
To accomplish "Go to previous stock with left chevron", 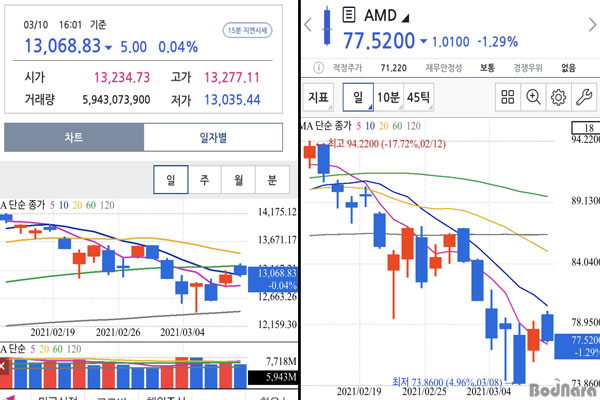I will point(308,25).
